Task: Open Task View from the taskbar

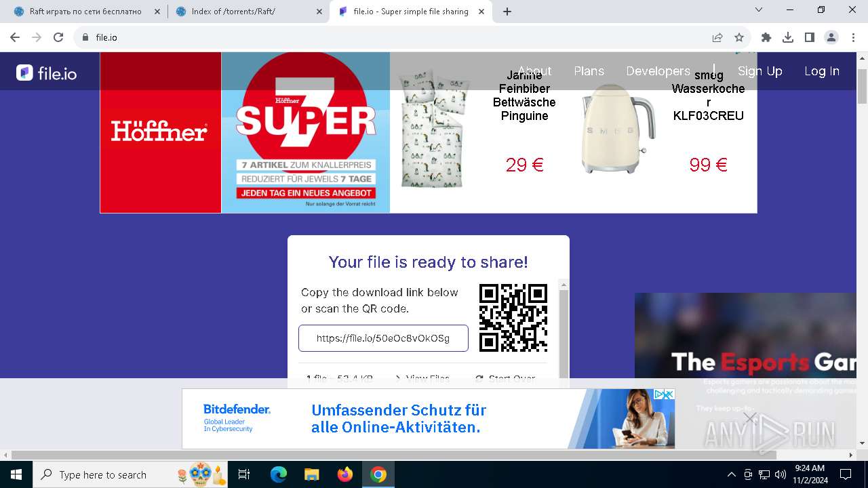Action: pos(244,474)
